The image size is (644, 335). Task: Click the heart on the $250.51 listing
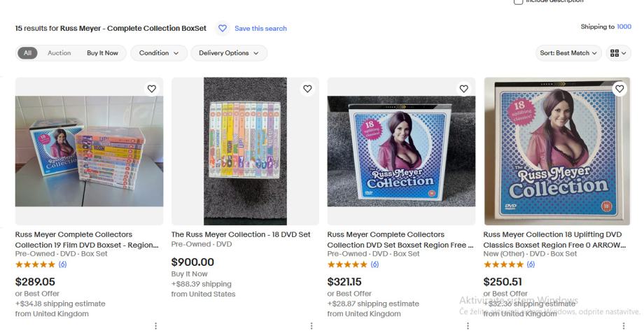tap(619, 89)
